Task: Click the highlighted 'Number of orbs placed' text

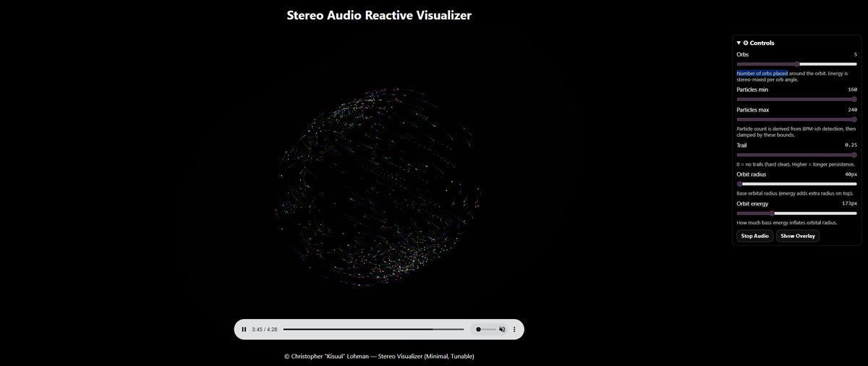Action: [x=762, y=73]
